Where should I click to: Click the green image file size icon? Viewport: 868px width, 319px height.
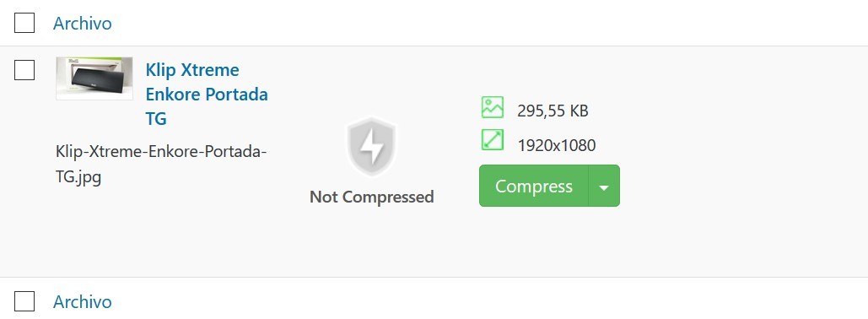[492, 107]
